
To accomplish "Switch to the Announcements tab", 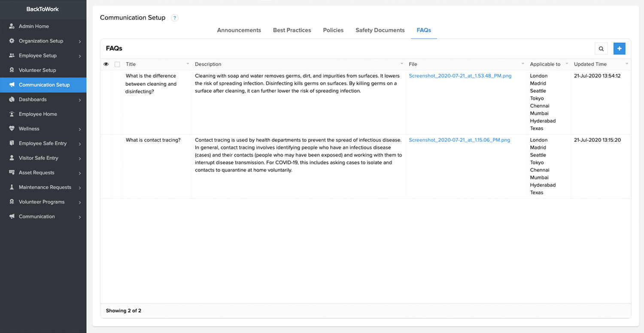I will pos(239,30).
